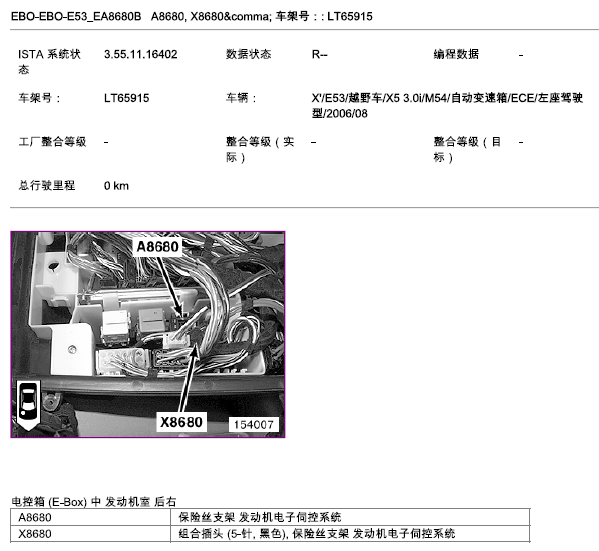Click the vehicle orientation icon in photo
The height and width of the screenshot is (551, 599).
pos(29,405)
